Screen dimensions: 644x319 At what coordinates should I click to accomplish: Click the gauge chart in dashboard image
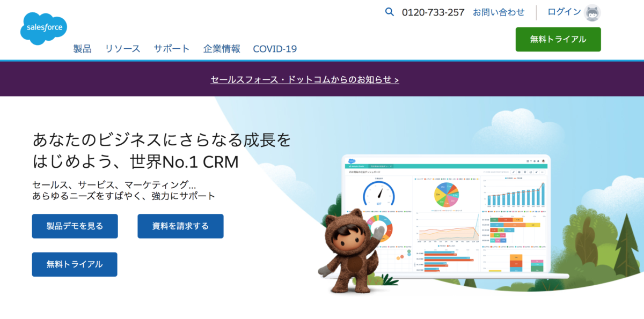[x=379, y=194]
